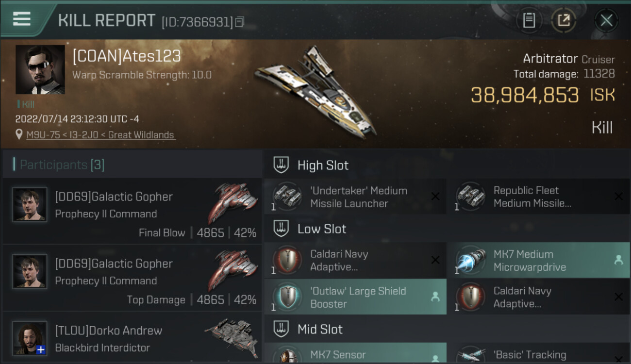The width and height of the screenshot is (631, 364).
Task: Open the hamburger menu icon
Action: (x=21, y=19)
